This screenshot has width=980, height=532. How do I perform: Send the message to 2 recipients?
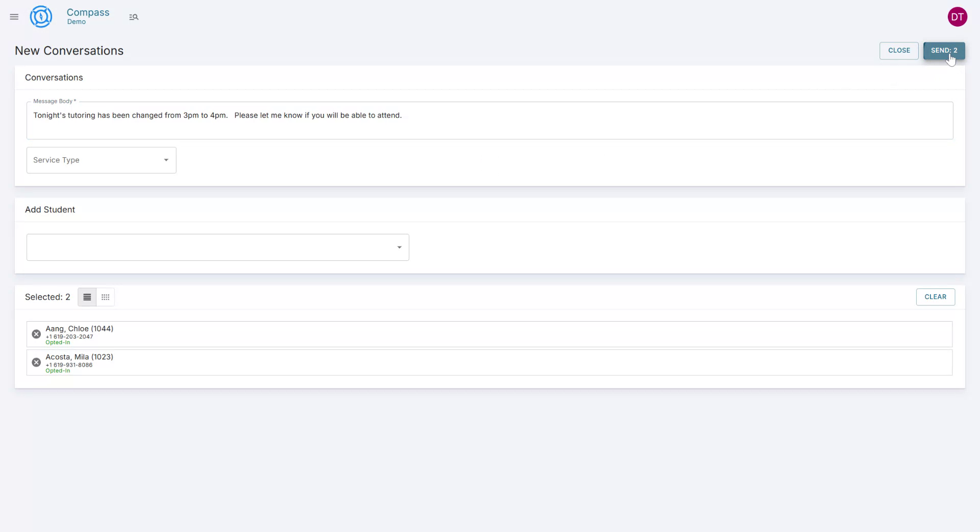pos(944,51)
